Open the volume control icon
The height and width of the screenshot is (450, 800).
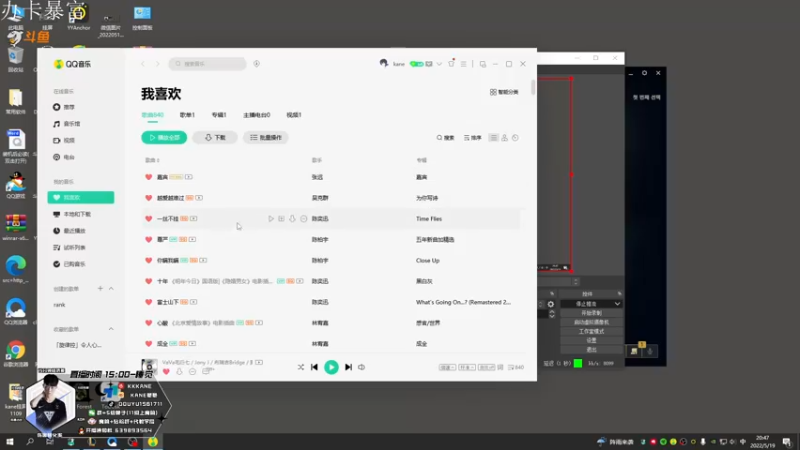point(362,367)
